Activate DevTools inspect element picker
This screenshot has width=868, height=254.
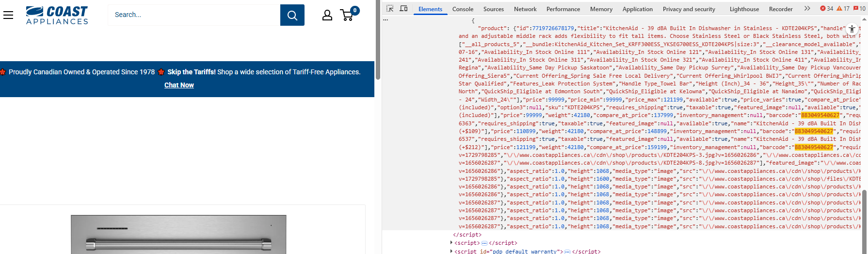(390, 9)
